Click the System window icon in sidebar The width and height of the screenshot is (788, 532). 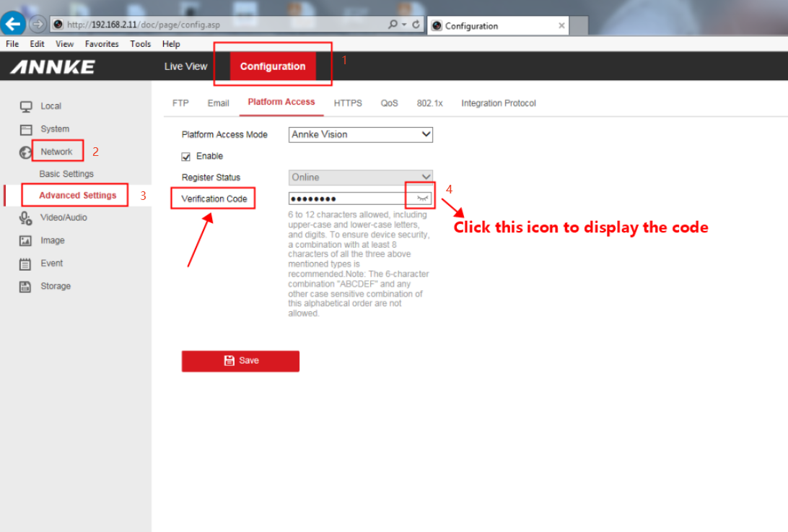[x=26, y=130]
